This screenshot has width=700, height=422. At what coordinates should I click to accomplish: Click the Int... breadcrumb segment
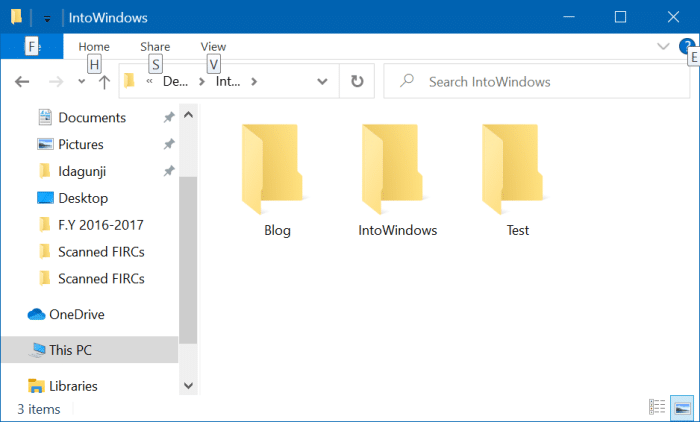click(228, 81)
